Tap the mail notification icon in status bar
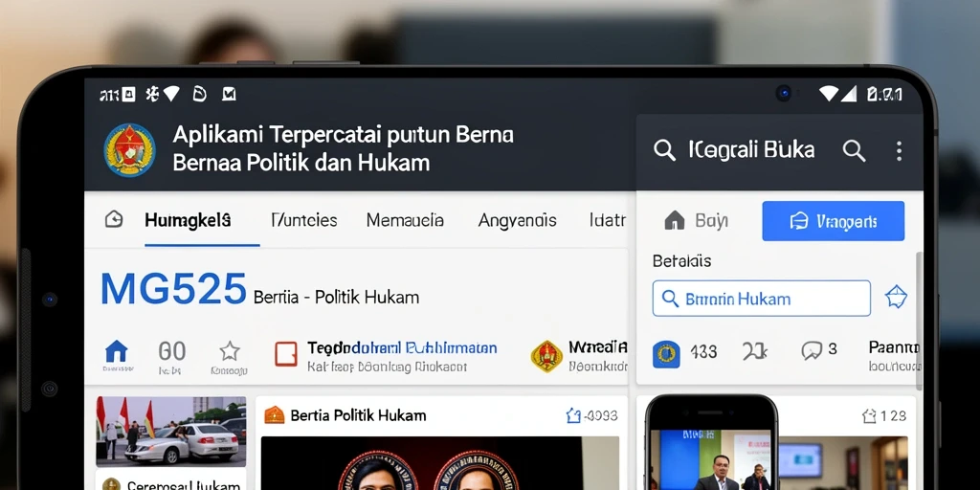This screenshot has height=490, width=980. pyautogui.click(x=229, y=95)
